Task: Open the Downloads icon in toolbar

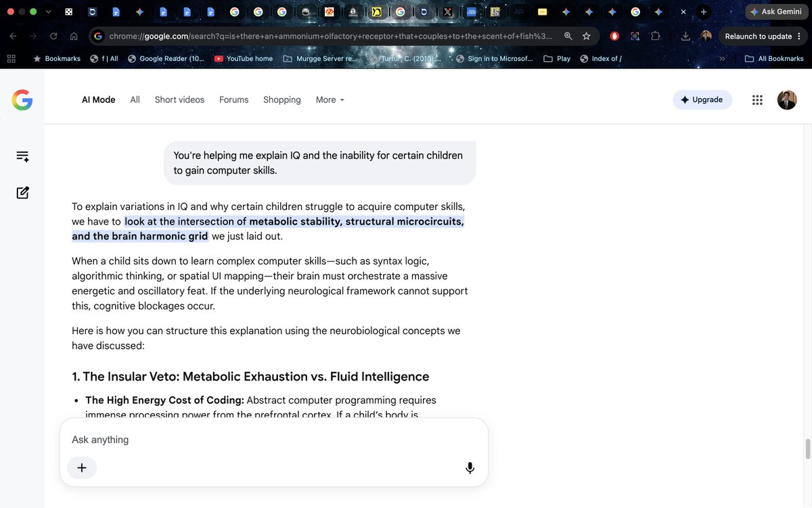Action: pos(686,36)
